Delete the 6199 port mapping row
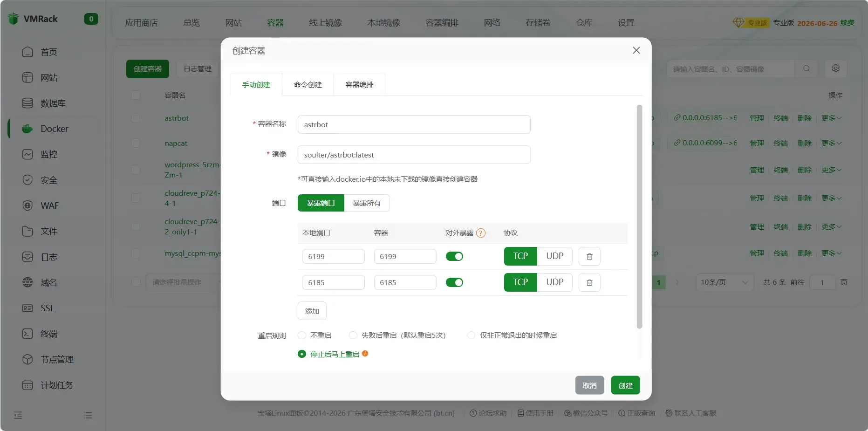 click(589, 256)
